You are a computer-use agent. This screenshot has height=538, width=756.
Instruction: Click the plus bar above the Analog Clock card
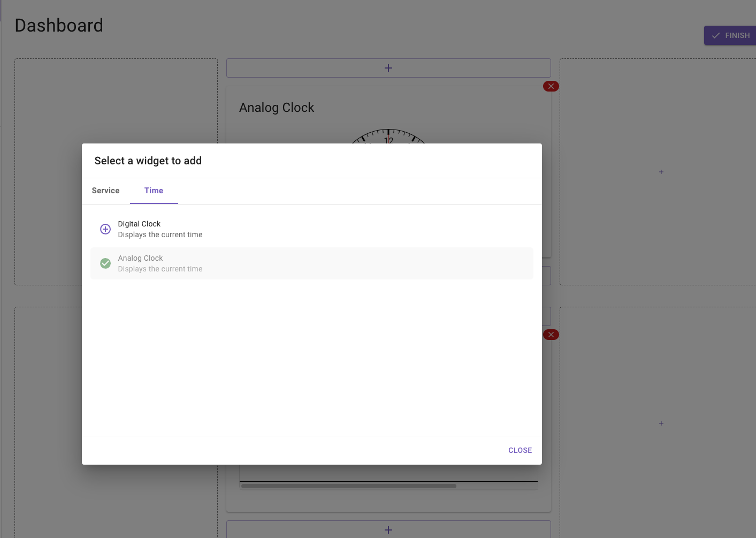(388, 68)
